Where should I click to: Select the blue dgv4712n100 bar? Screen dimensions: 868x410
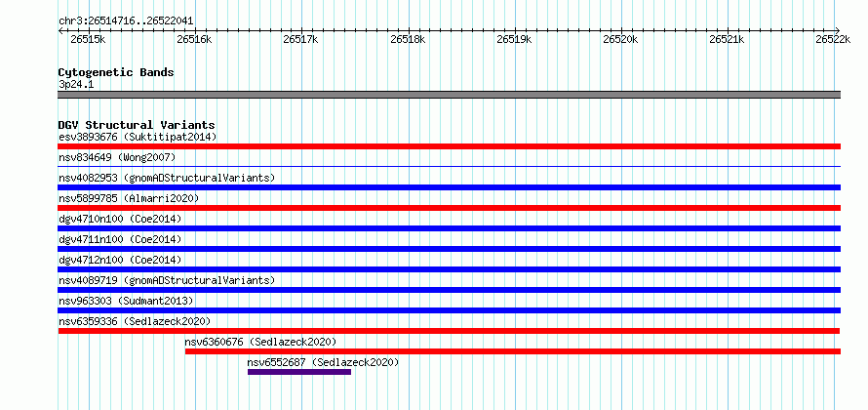click(x=450, y=269)
